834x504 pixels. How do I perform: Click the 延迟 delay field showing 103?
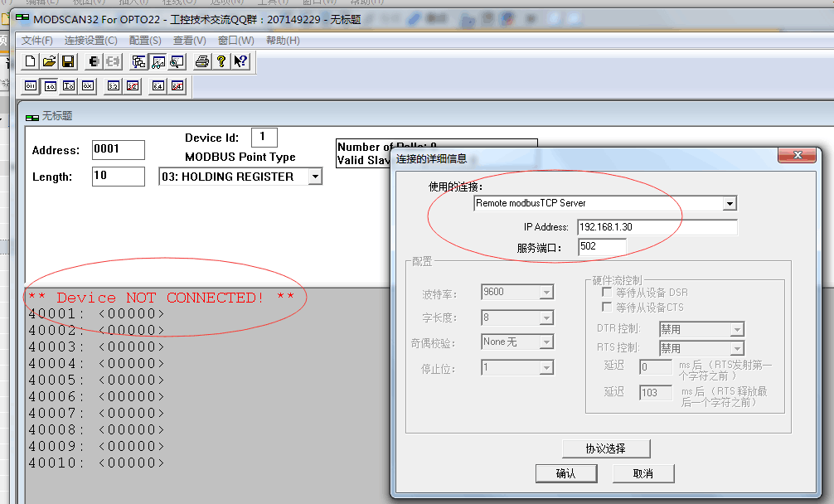coord(657,393)
